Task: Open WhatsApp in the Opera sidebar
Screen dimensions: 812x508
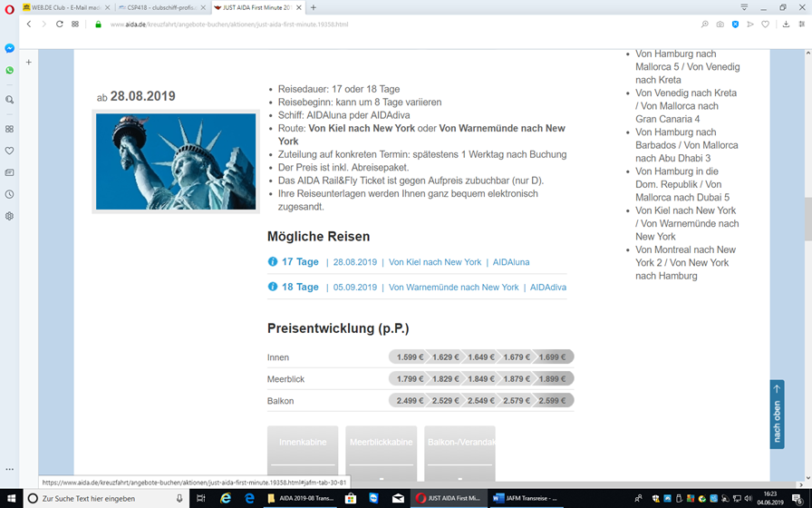Action: (x=9, y=70)
